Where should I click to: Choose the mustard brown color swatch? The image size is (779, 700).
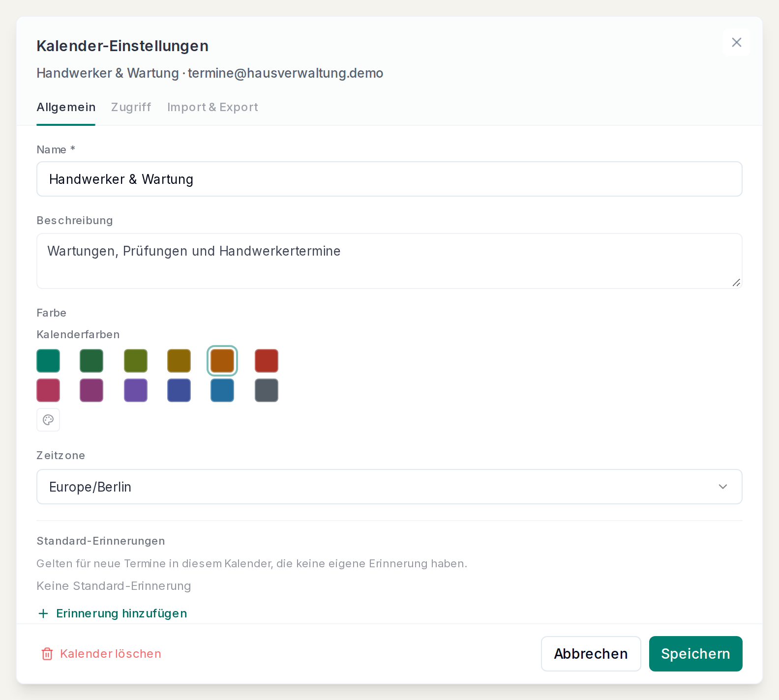179,361
